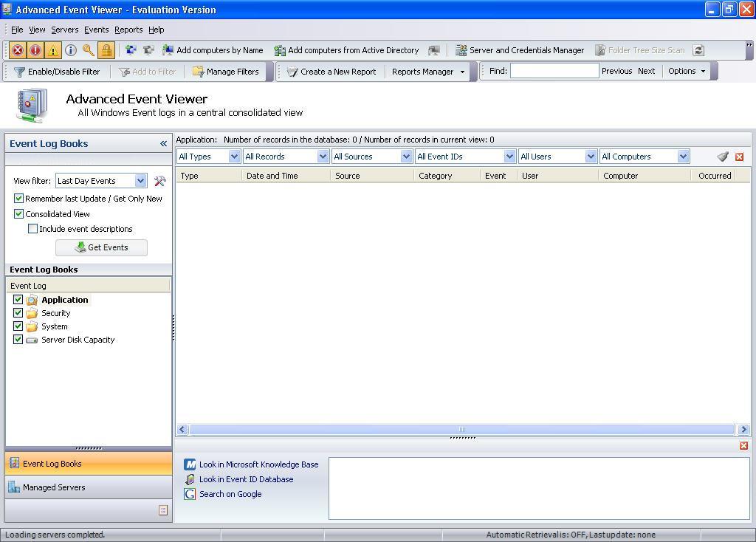The height and width of the screenshot is (542, 756).
Task: Open the Servers menu
Action: (64, 30)
